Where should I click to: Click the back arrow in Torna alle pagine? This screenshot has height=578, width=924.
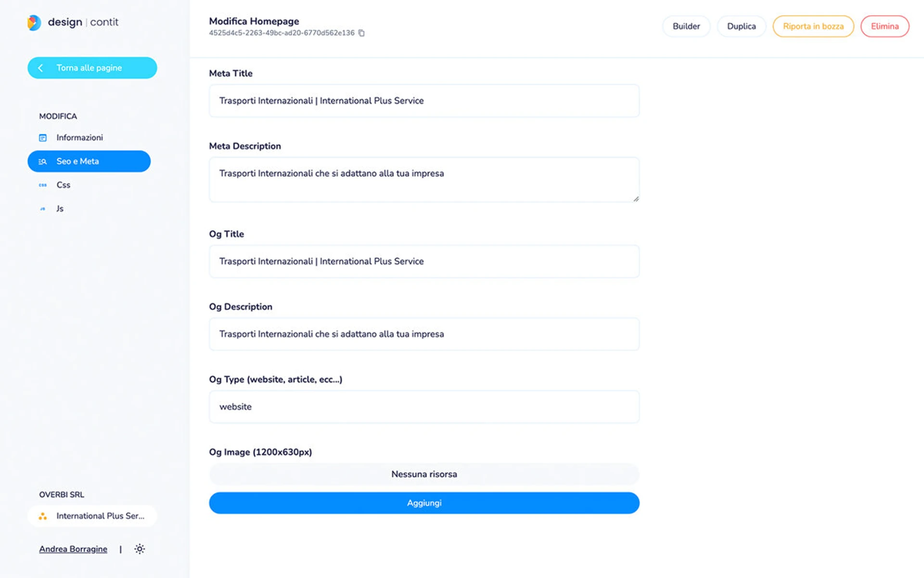coord(40,68)
